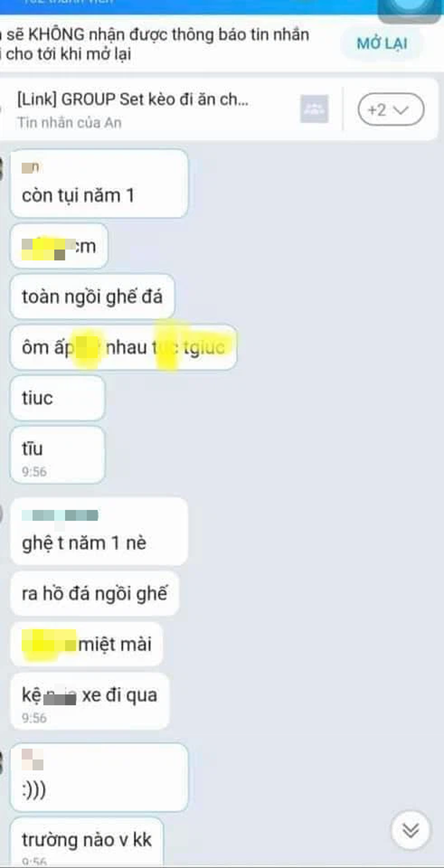Image resolution: width=444 pixels, height=868 pixels.
Task: Tap the 'tiuc' message bubble
Action: (58, 398)
